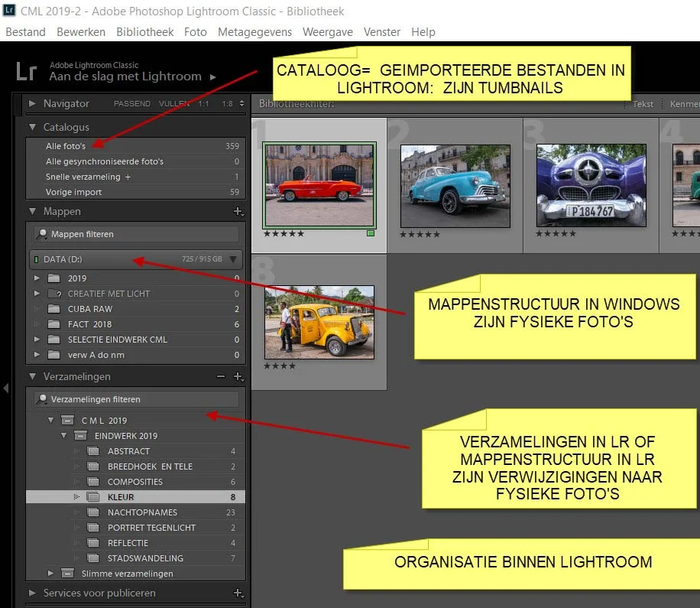
Task: Expand the 2019 folder
Action: pyautogui.click(x=37, y=278)
